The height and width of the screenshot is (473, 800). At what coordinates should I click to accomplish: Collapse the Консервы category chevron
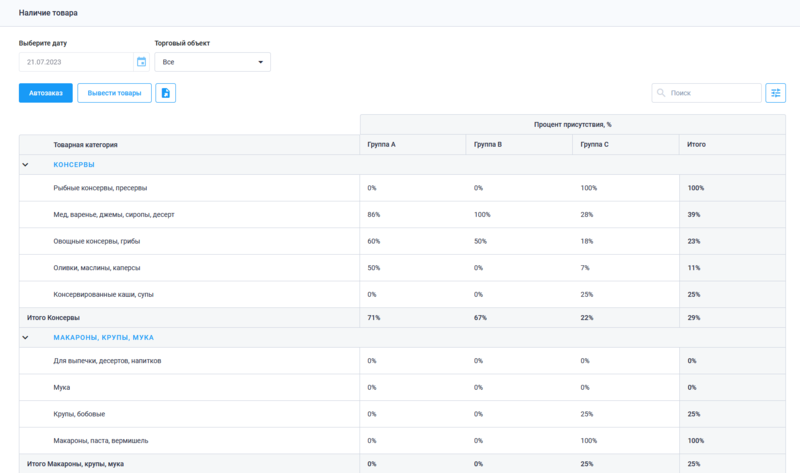[25, 165]
